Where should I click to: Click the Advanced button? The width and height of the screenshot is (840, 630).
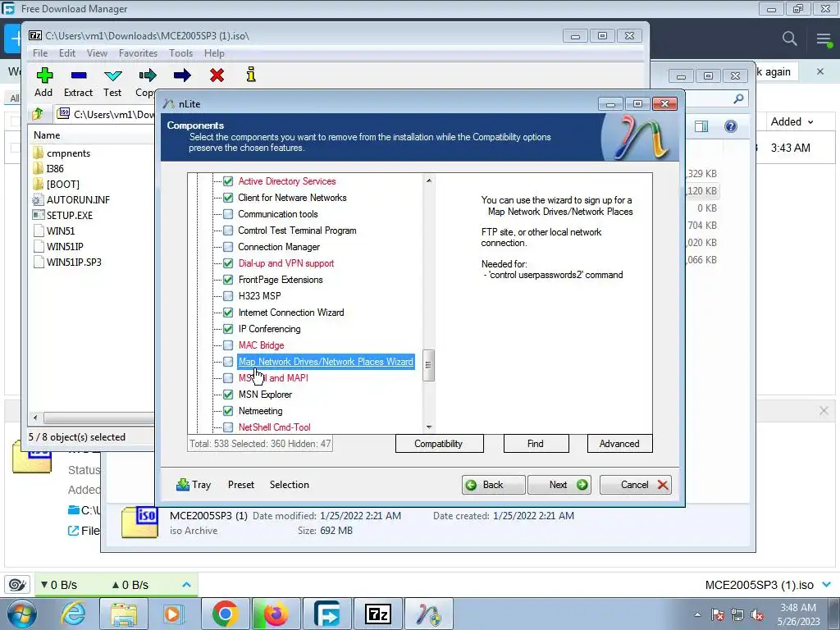point(620,444)
